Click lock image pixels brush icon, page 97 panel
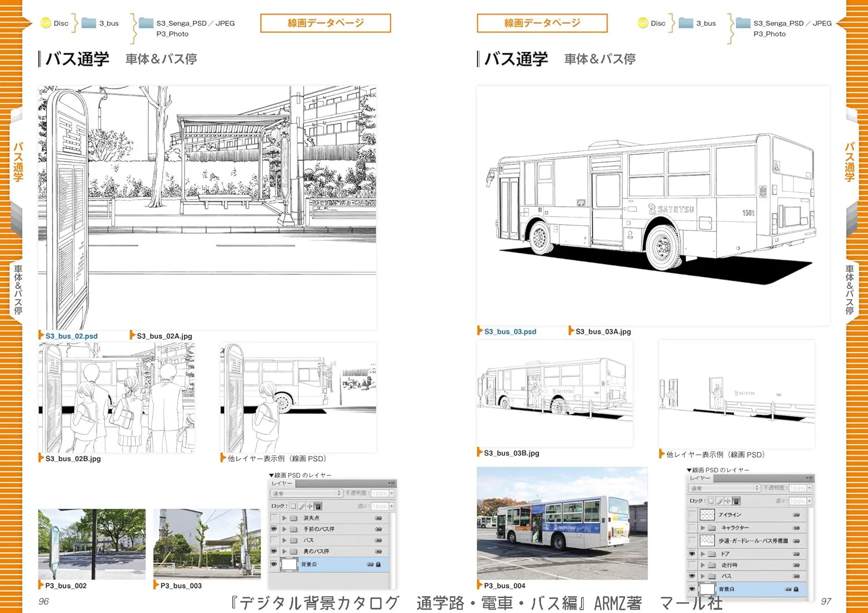 [720, 501]
